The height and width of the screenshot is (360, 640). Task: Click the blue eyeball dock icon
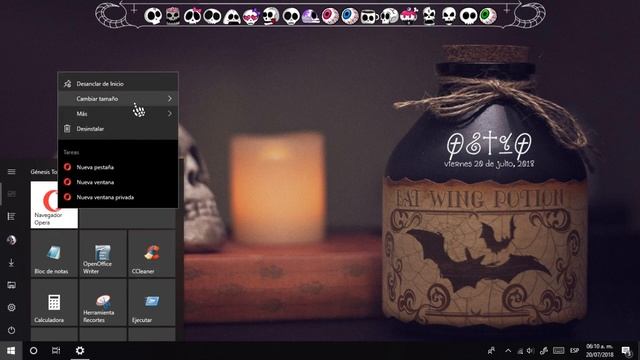(x=350, y=16)
